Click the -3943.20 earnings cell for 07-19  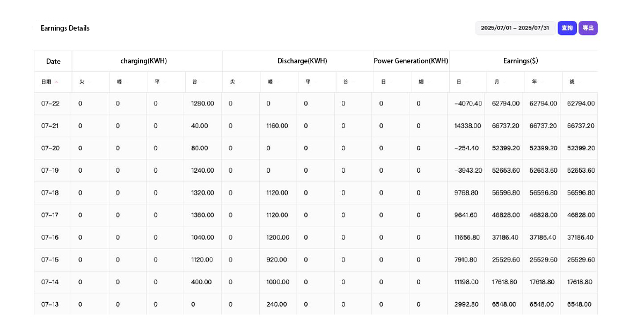[x=468, y=171]
